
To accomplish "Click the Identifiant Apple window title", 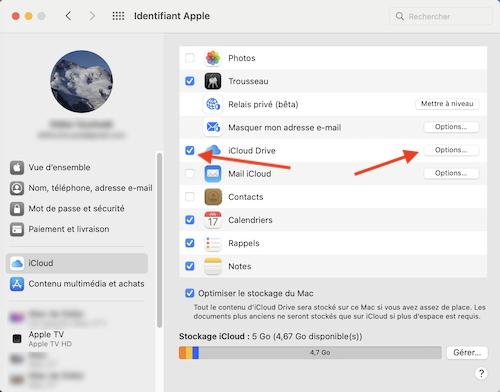I will (x=172, y=16).
